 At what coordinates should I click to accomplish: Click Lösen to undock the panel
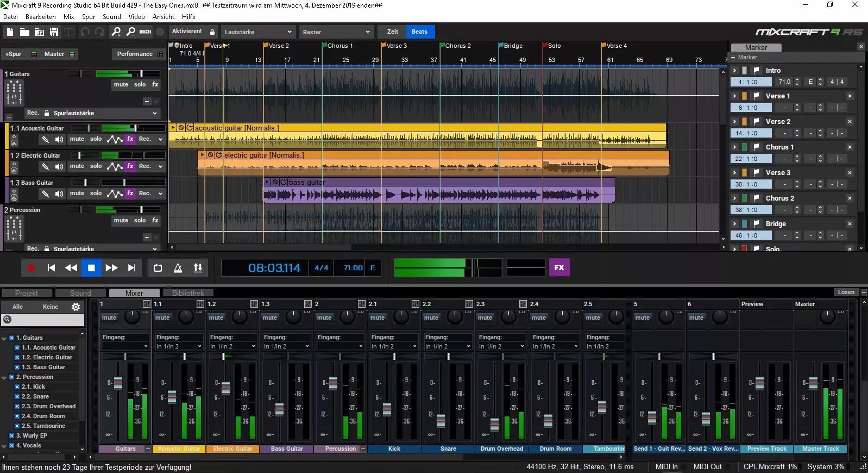click(846, 292)
